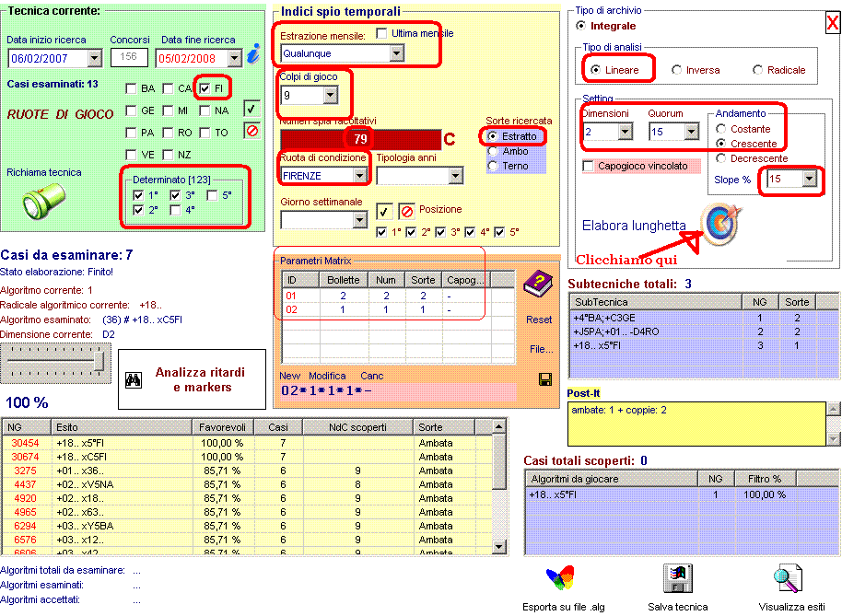The image size is (842, 616).
Task: Click the red prohibition icon beside the TO wheel
Action: tap(251, 131)
